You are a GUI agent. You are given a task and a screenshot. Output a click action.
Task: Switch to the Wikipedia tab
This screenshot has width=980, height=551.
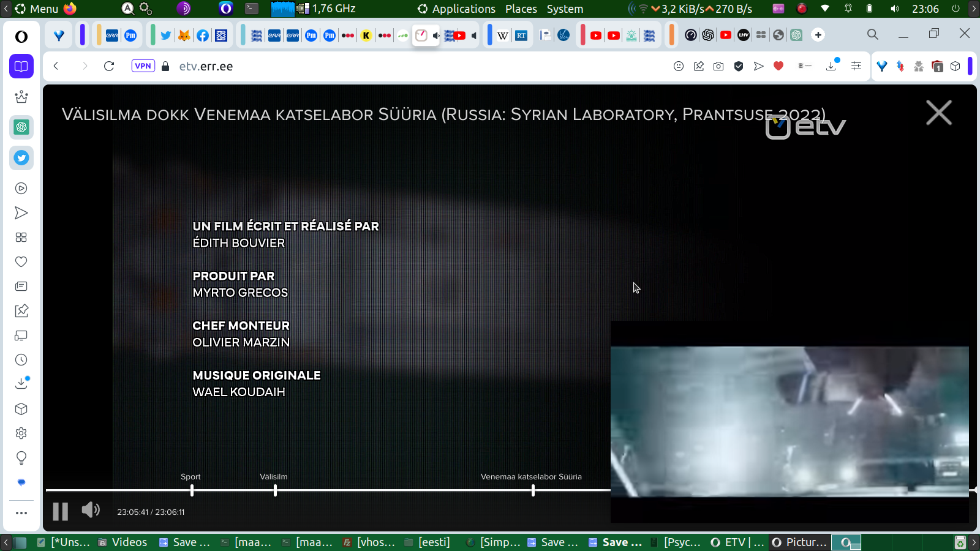coord(503,36)
